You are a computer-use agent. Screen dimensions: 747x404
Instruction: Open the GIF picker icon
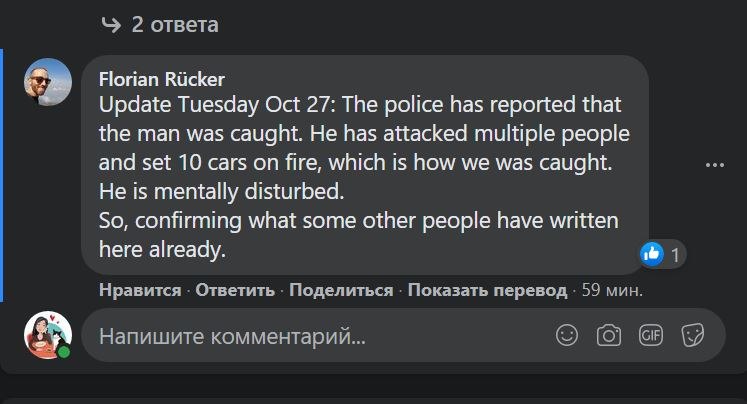pyautogui.click(x=651, y=335)
